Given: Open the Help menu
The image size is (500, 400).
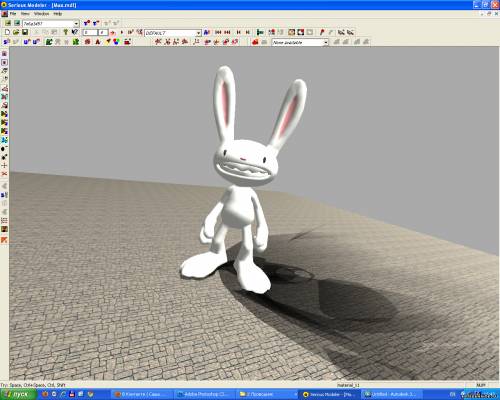Looking at the screenshot, I should coord(58,14).
